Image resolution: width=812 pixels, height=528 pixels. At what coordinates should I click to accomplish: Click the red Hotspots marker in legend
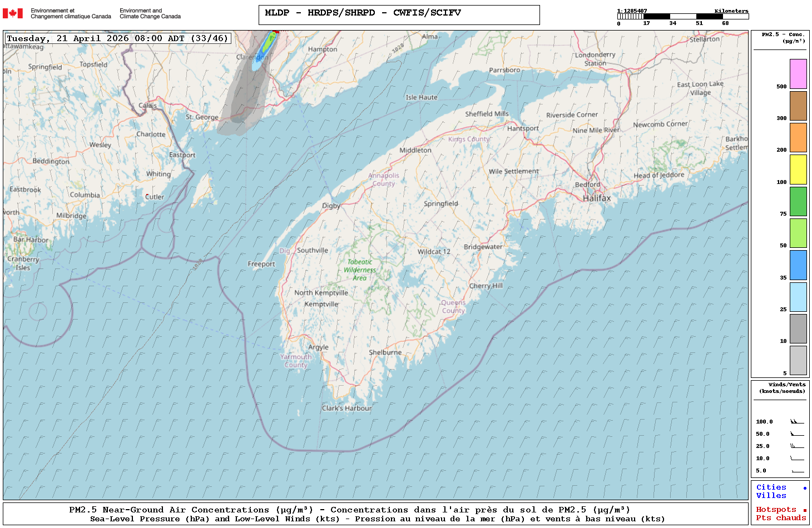(x=804, y=510)
